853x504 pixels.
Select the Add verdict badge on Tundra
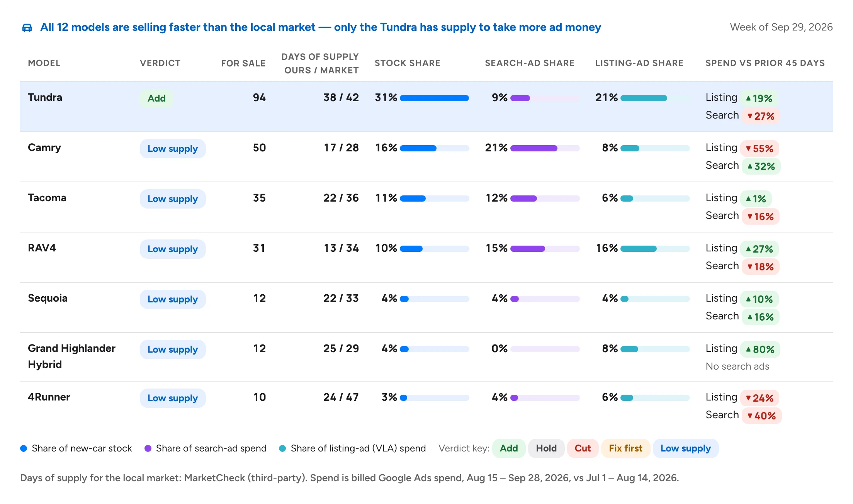(156, 98)
